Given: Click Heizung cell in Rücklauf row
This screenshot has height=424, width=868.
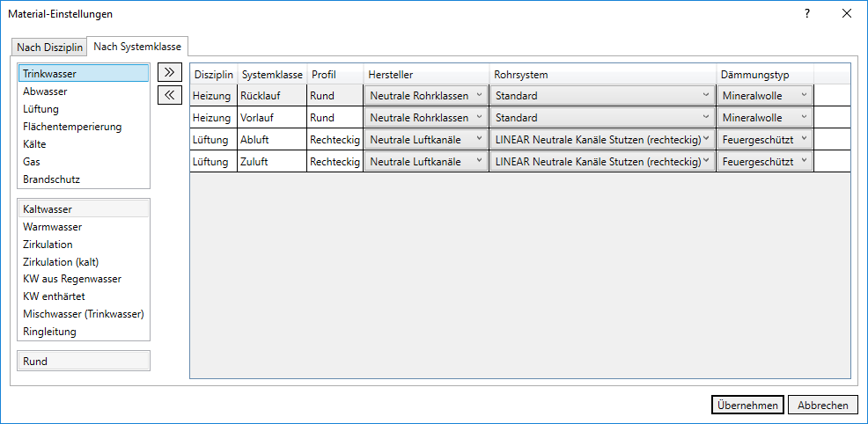Looking at the screenshot, I should pos(214,96).
